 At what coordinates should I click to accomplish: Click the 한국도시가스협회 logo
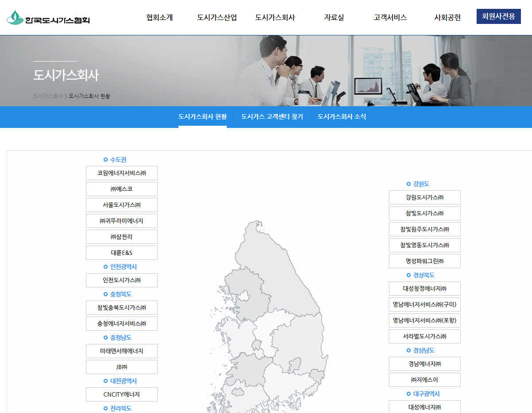pos(48,18)
